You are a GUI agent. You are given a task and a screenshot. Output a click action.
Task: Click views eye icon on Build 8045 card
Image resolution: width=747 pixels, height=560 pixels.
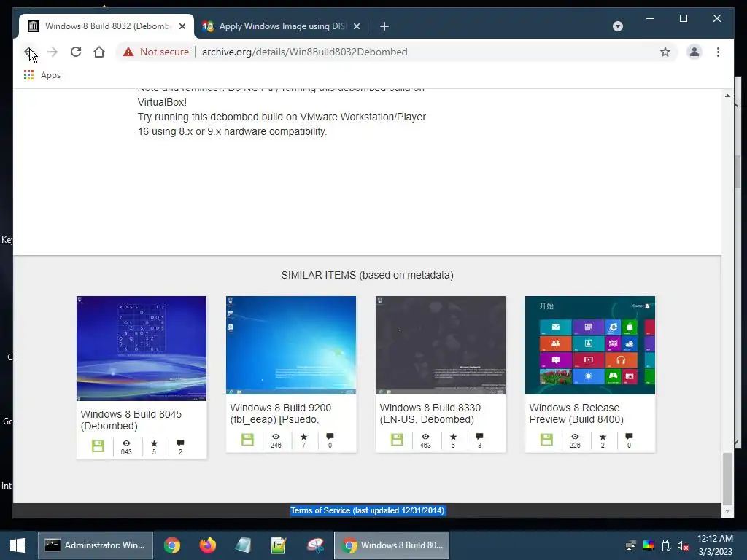(x=126, y=443)
